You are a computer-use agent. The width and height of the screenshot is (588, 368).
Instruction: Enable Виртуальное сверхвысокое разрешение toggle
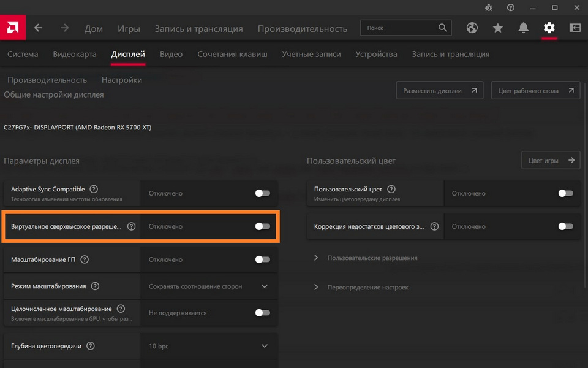pos(263,226)
